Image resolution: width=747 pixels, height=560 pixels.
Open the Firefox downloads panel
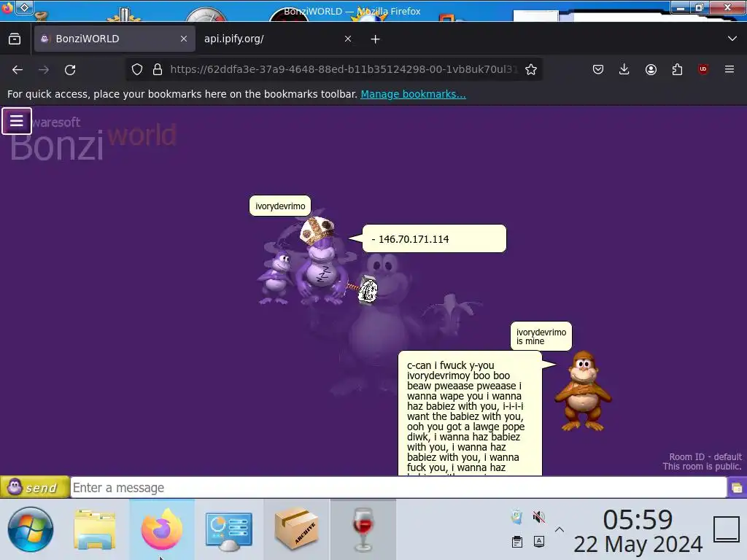click(624, 69)
